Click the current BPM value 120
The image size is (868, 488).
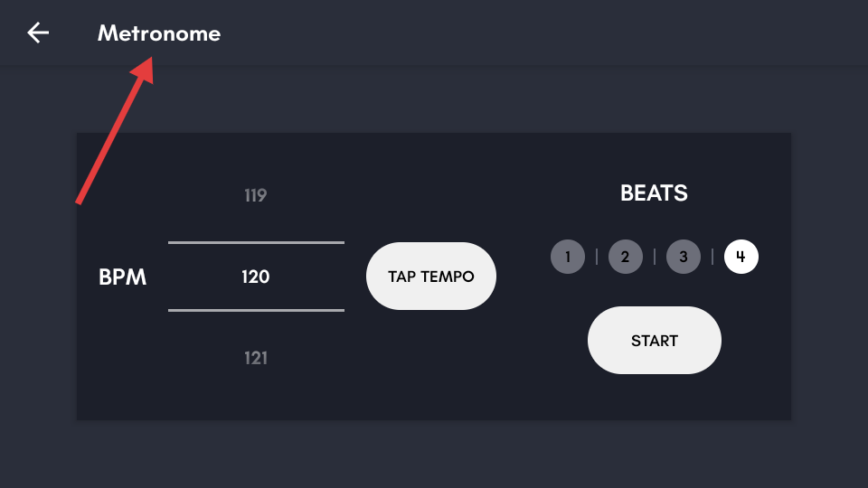256,277
